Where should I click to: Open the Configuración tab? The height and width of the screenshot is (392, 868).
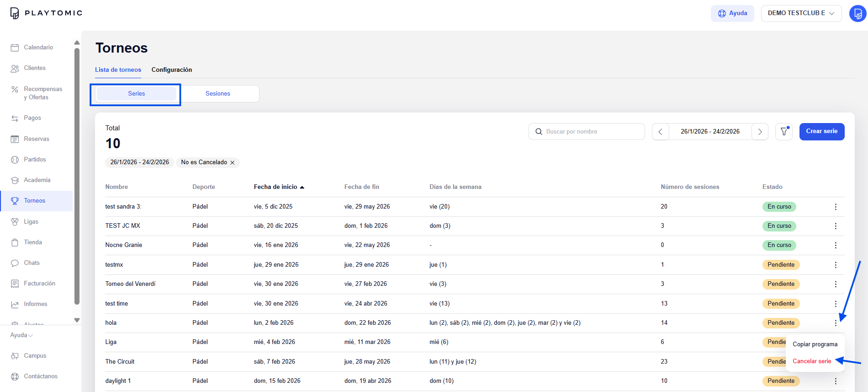pyautogui.click(x=172, y=70)
